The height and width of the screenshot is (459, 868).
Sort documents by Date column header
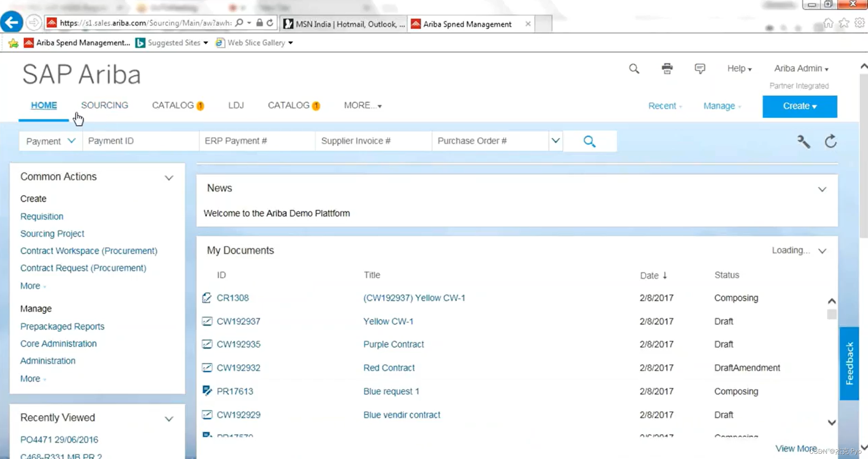point(653,275)
